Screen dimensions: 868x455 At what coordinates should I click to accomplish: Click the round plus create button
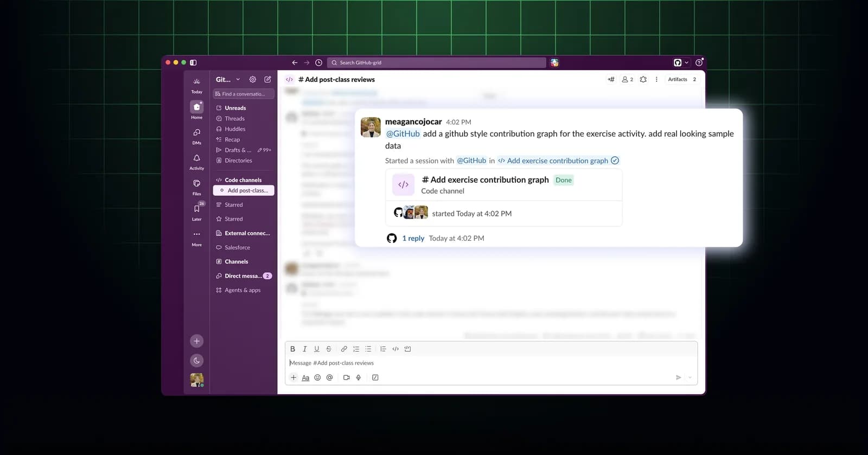[196, 341]
